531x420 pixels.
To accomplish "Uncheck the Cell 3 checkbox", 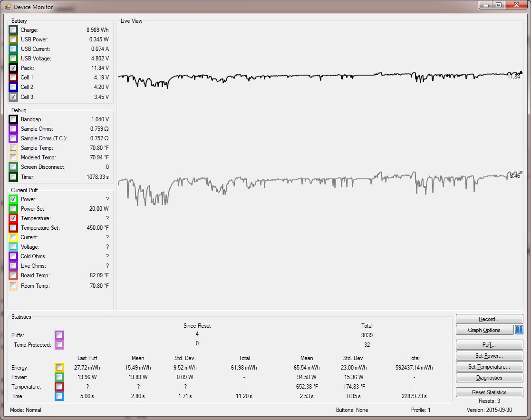I will pyautogui.click(x=13, y=97).
